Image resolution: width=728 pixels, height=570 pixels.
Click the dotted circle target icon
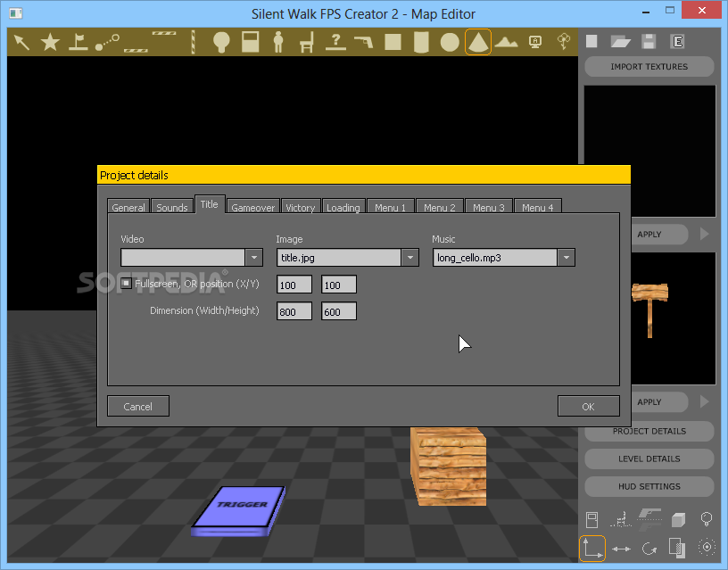coord(707,548)
